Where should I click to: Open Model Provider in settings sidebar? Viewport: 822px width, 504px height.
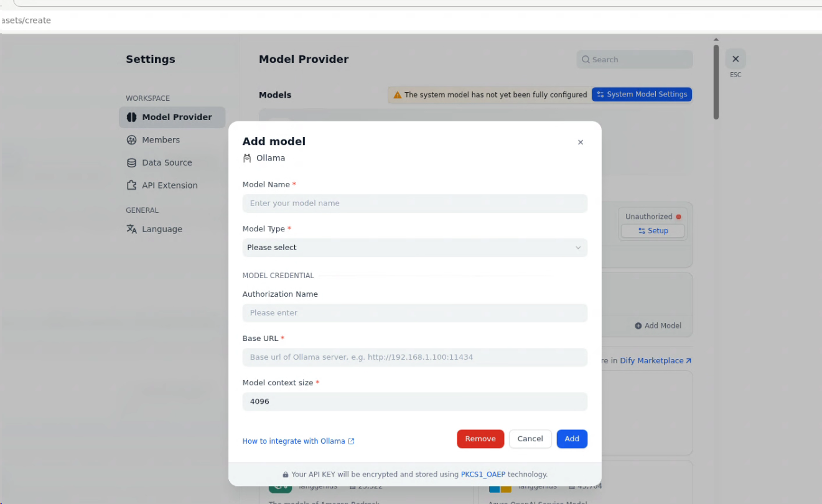[172, 117]
